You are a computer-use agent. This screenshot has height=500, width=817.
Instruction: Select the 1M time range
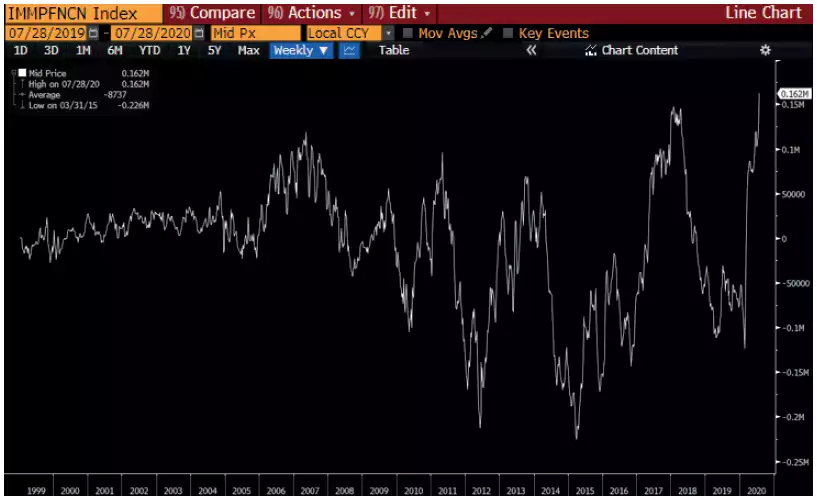[83, 51]
